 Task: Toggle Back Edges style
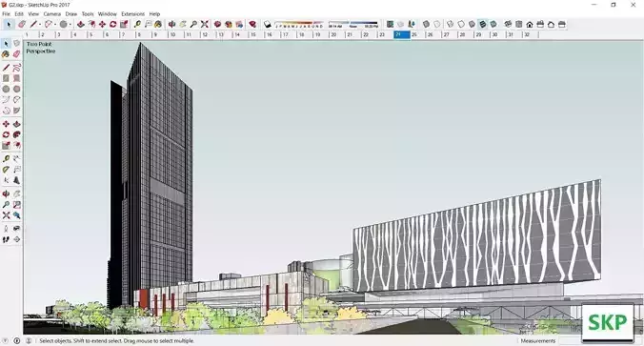click(x=437, y=24)
